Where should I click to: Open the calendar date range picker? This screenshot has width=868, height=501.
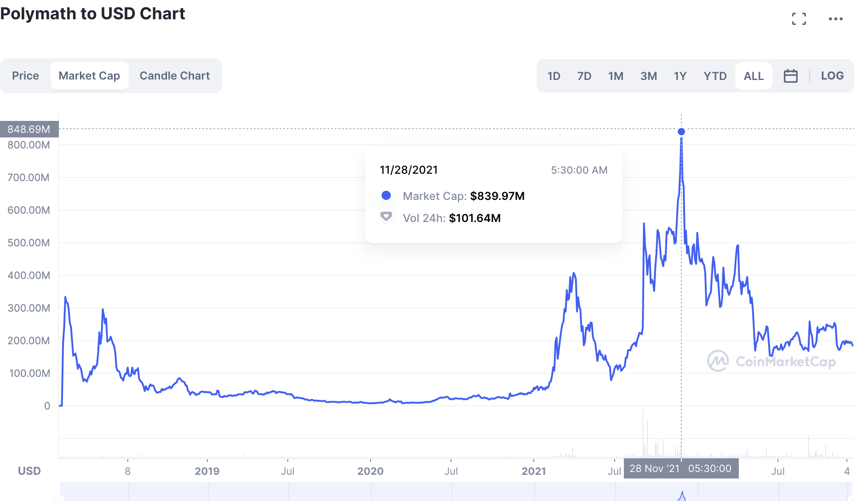click(x=790, y=76)
